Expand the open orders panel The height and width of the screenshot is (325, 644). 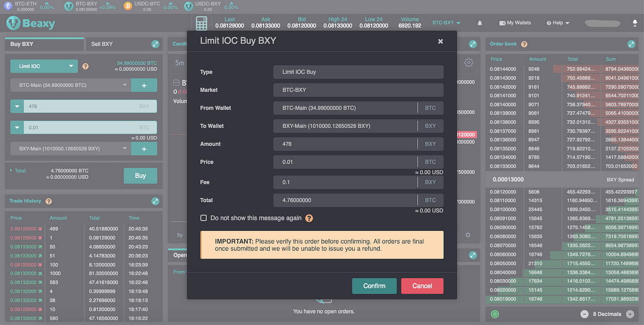click(x=472, y=255)
